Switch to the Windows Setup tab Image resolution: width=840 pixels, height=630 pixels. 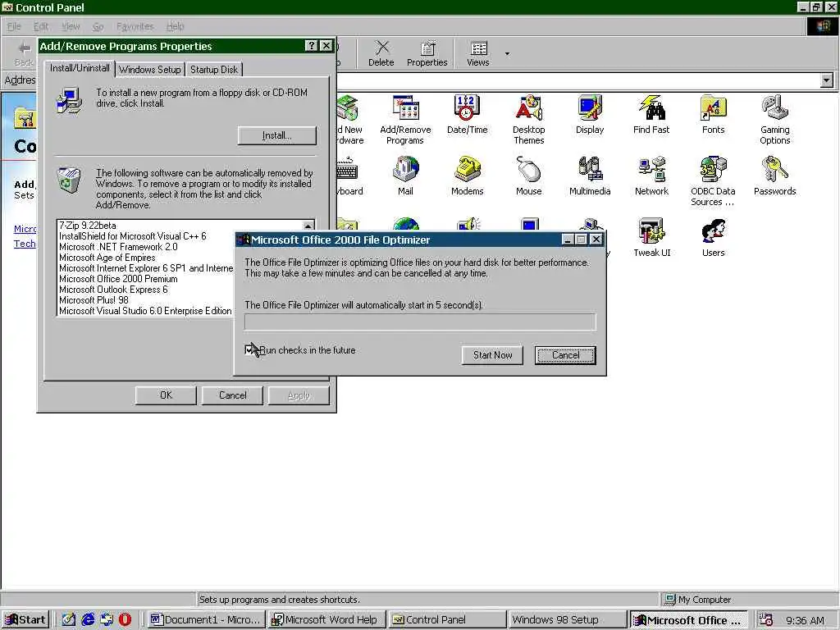[x=149, y=70]
